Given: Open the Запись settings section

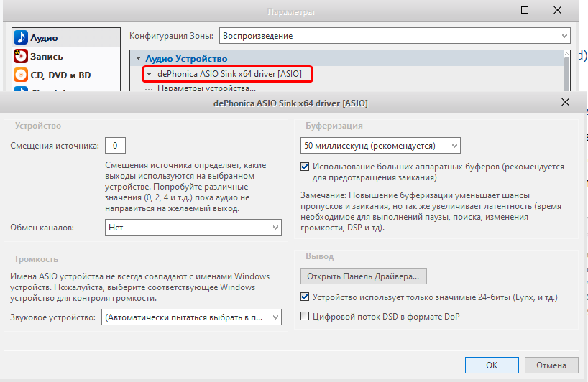Looking at the screenshot, I should point(66,56).
